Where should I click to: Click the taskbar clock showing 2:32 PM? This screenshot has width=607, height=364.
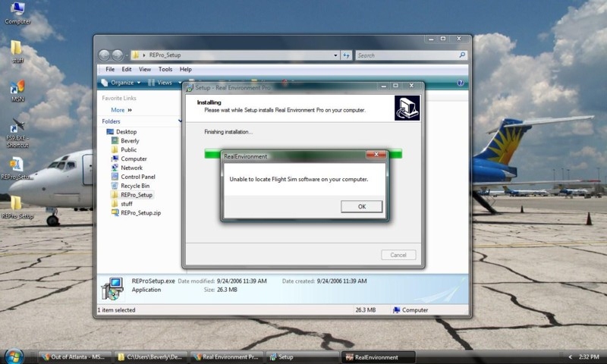coord(589,357)
